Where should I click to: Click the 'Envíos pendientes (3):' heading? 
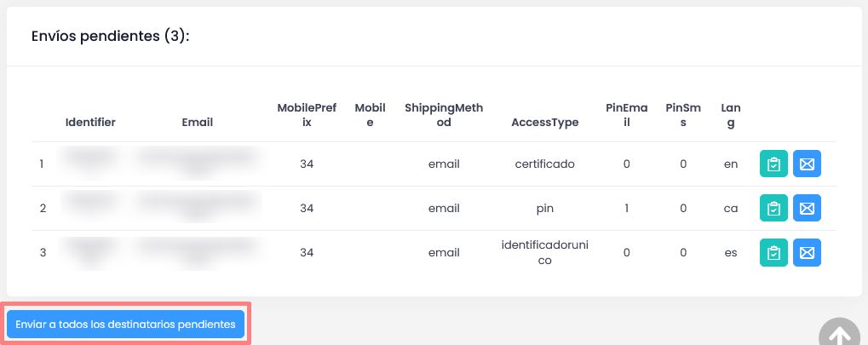pos(110,37)
